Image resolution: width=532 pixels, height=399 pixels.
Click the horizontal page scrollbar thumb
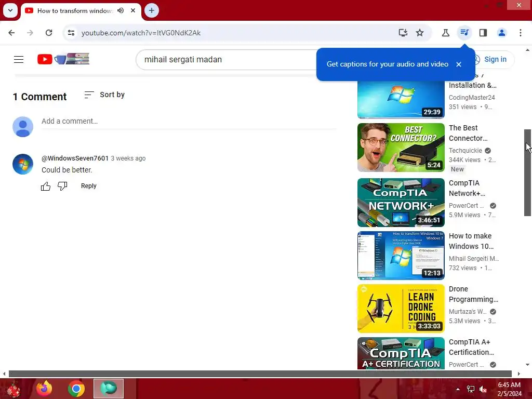click(260, 374)
